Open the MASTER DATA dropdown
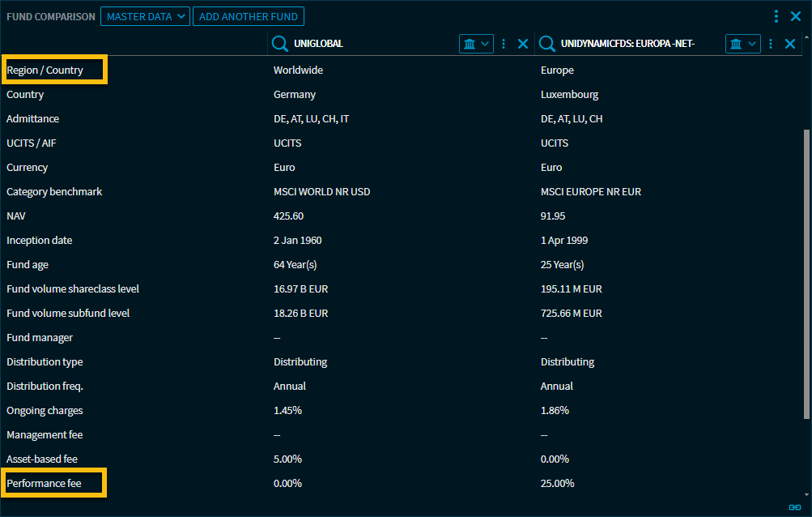The image size is (812, 517). pos(145,15)
